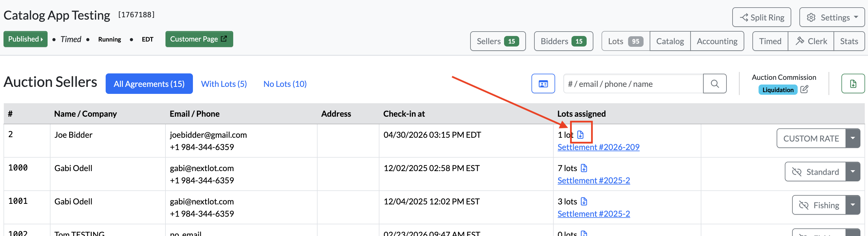Viewport: 868px width, 236px height.
Task: Toggle the Published status button
Action: [x=26, y=39]
